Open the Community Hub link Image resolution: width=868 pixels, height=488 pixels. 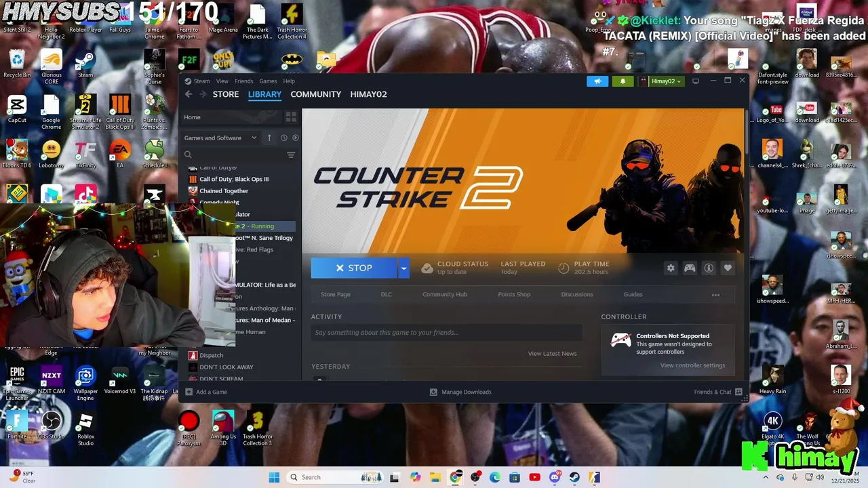coord(445,295)
